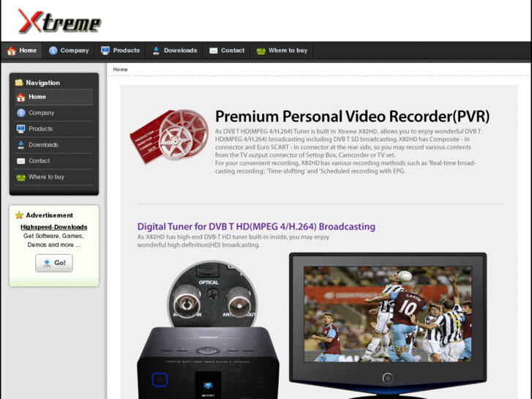Click the sidebar Company info icon
Screen dimensions: 532x399
tap(20, 113)
